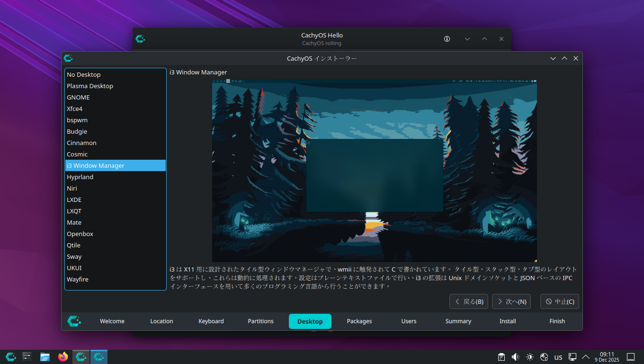Go to the Keyboard step tab

pyautogui.click(x=211, y=321)
